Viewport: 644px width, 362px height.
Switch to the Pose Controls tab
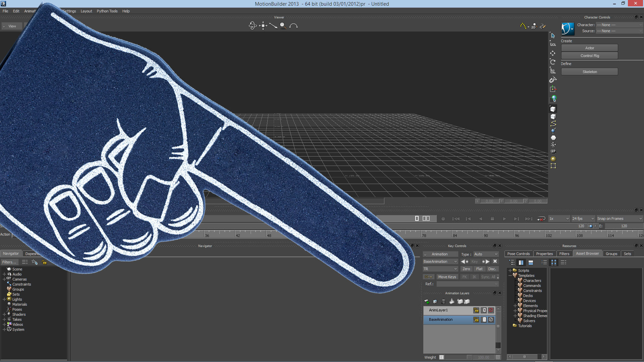click(x=518, y=254)
